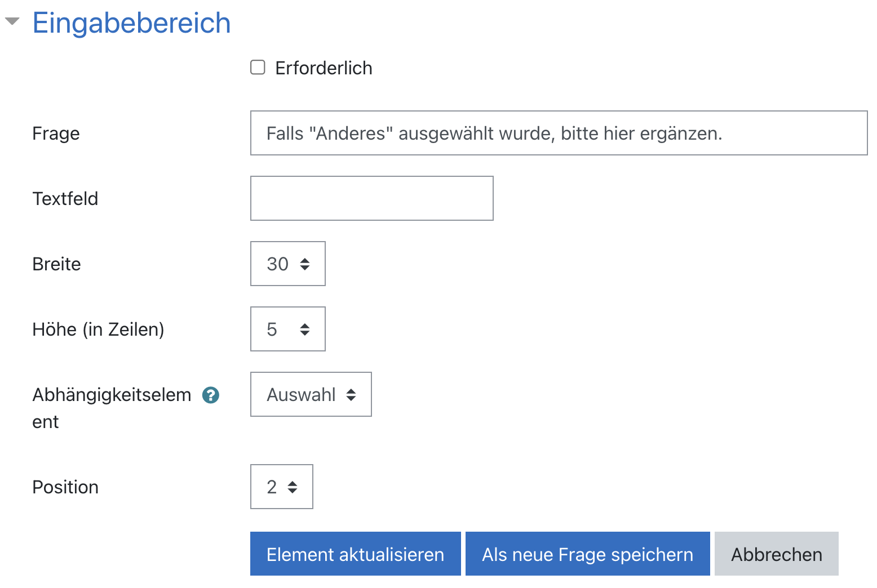
Task: Click the Höhe (in Zeilen) label
Action: click(x=98, y=329)
